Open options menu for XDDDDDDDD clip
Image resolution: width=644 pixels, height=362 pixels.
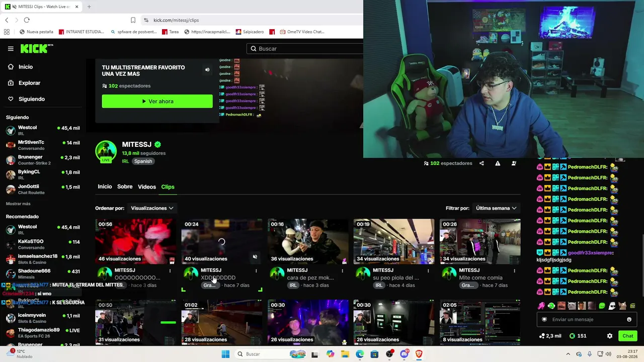[256, 270]
